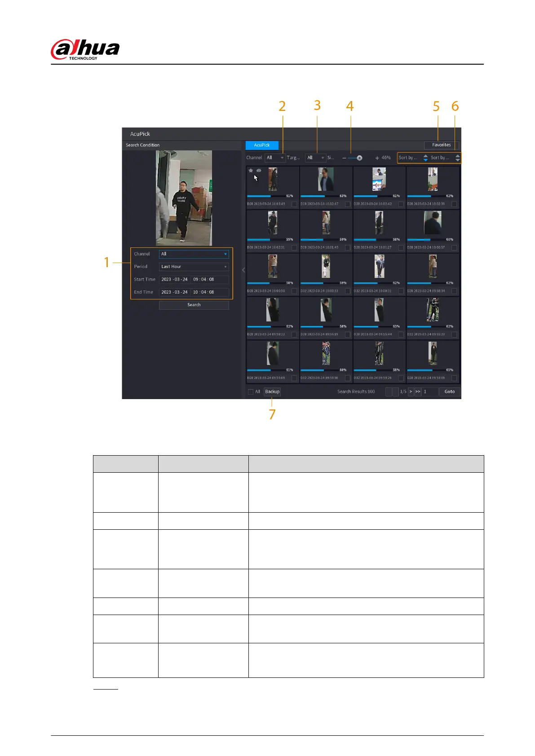Open Channel dropdown in Search Condition panel

click(x=194, y=254)
